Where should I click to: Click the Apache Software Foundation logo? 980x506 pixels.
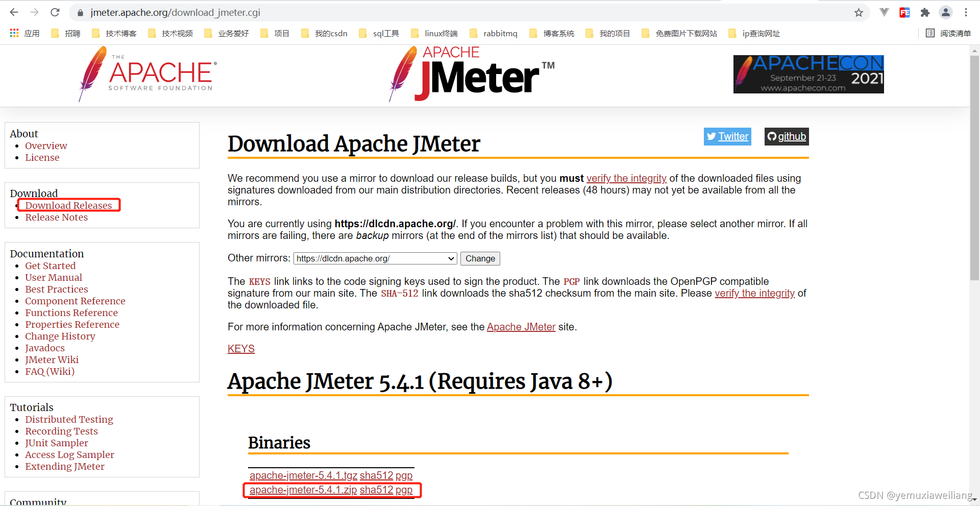148,74
